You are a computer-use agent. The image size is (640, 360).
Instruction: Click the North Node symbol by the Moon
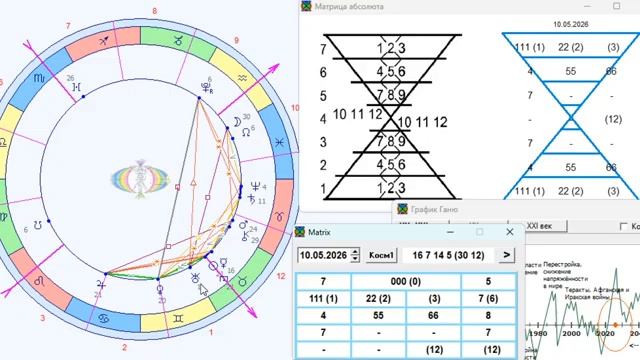(x=245, y=132)
